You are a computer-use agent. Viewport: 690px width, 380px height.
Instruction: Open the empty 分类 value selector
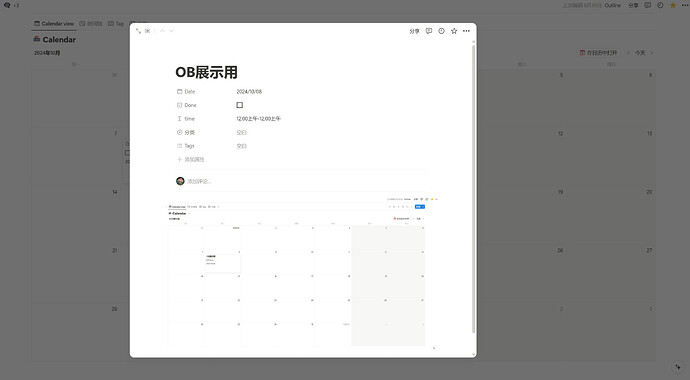[242, 132]
